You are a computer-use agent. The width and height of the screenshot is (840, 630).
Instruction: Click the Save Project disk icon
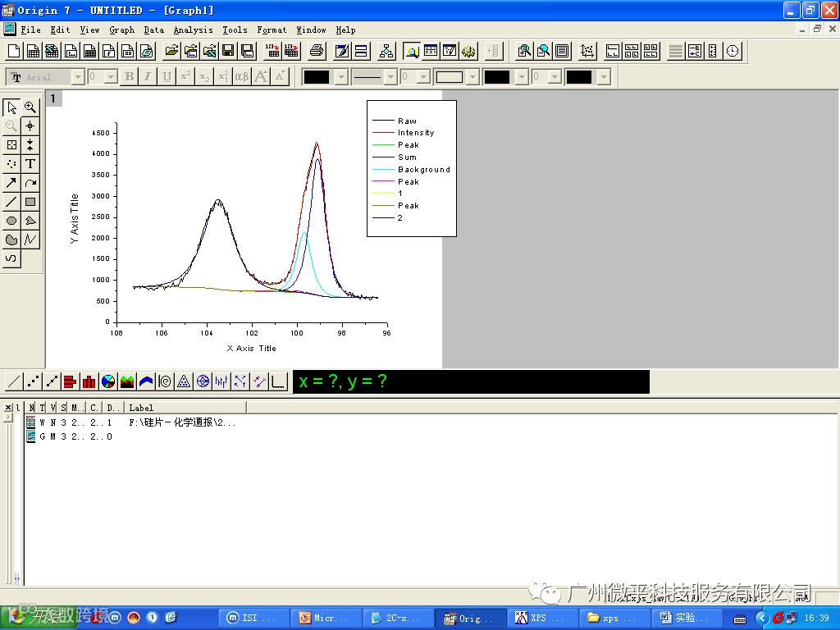click(x=228, y=51)
